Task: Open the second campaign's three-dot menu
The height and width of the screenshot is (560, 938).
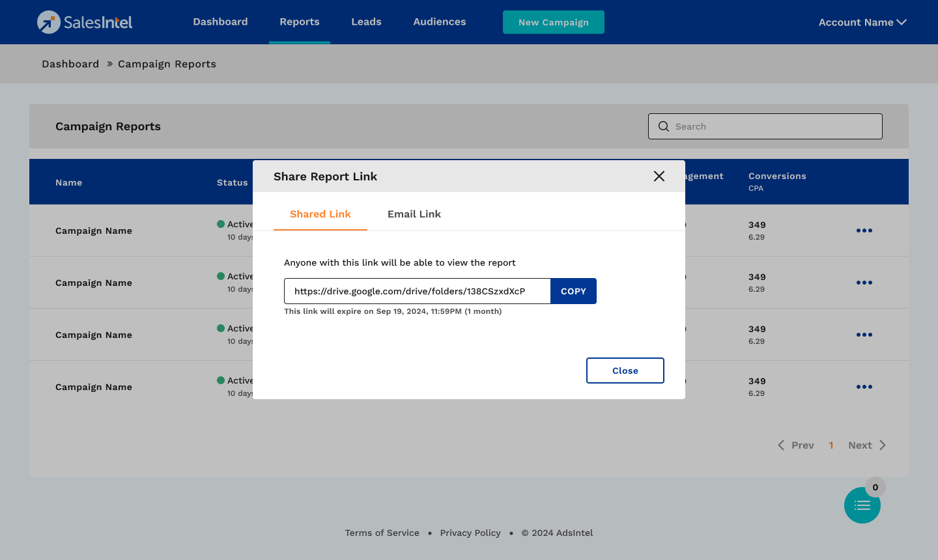Action: pyautogui.click(x=864, y=283)
